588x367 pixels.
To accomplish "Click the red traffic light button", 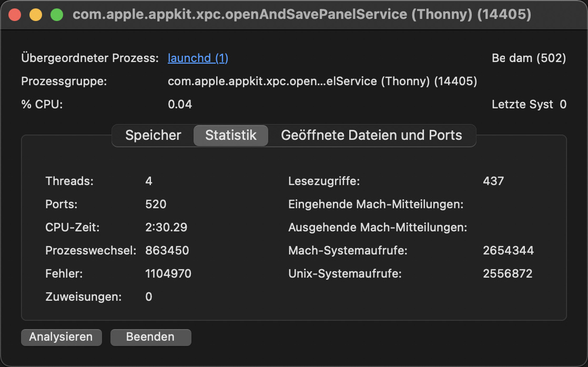I will click(14, 15).
